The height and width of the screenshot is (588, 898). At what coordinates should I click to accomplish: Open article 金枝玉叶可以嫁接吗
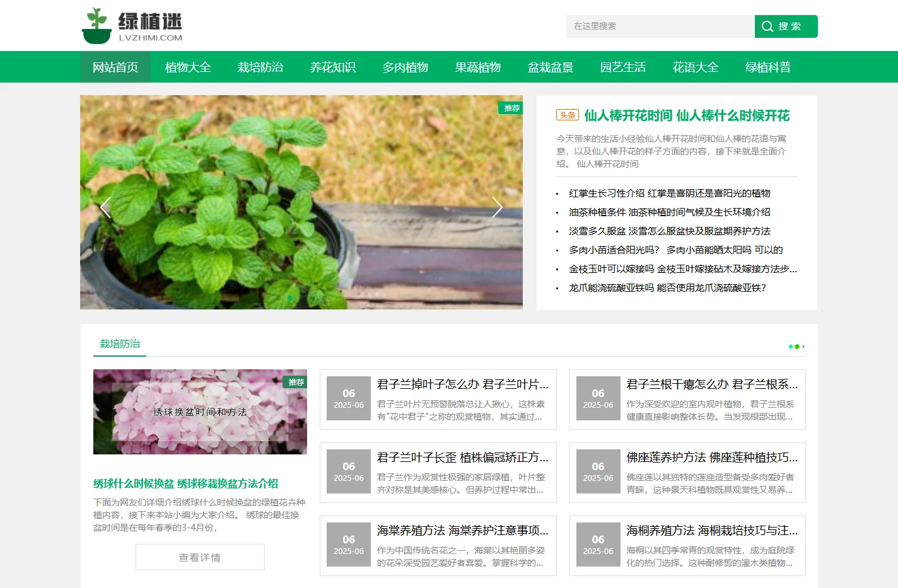683,269
